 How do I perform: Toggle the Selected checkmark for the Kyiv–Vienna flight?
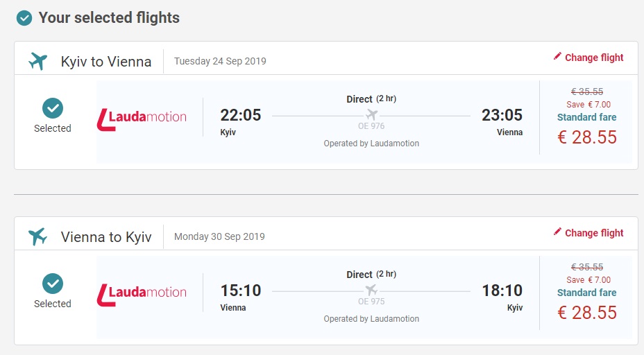point(53,107)
